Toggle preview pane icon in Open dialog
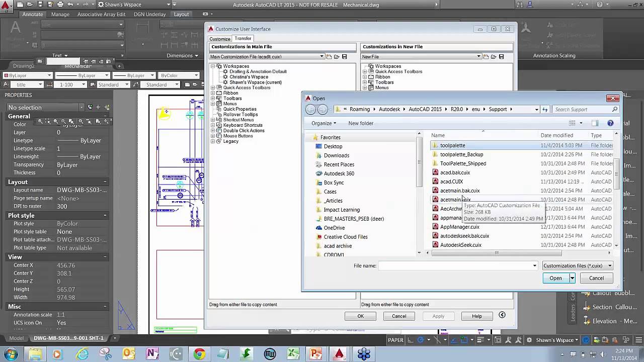 (x=595, y=123)
